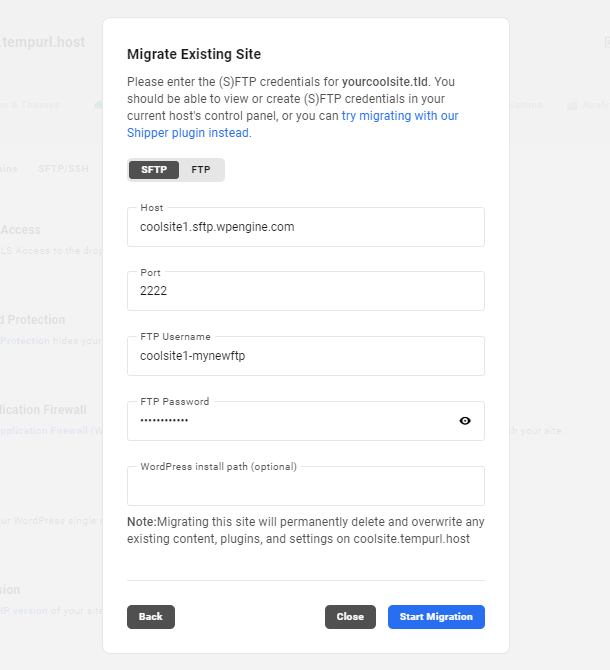The image size is (610, 670).
Task: Show the FTP password with the eye icon
Action: click(464, 421)
